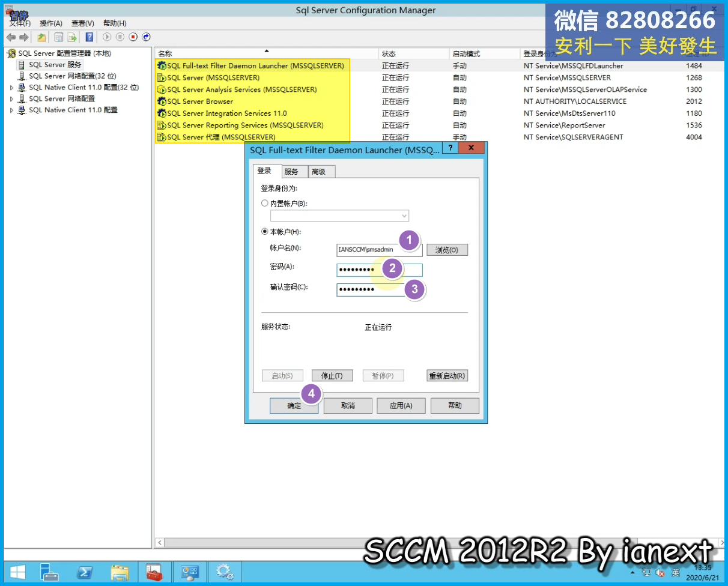Click the SQL Server Browser service icon

point(161,101)
